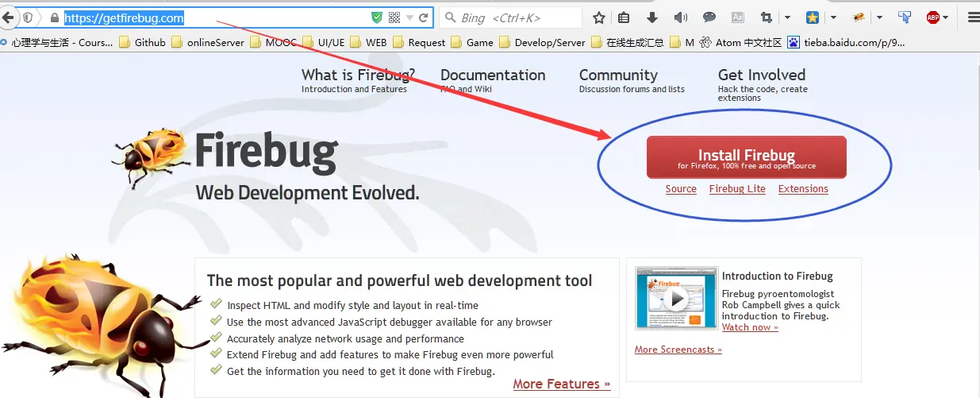Click the shield tracking protection icon
980x398 pixels.
coord(28,17)
